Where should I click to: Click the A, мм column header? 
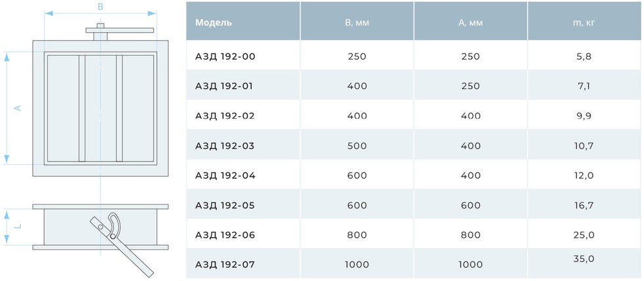click(x=471, y=23)
